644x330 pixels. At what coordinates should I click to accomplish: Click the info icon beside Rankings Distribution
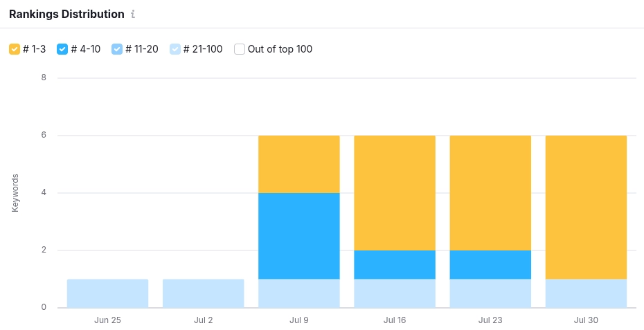[133, 15]
